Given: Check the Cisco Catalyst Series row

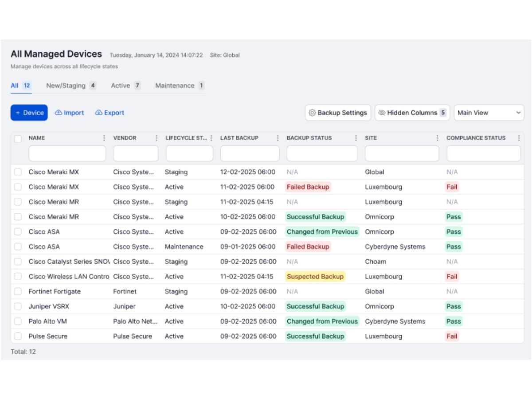Looking at the screenshot, I should 18,262.
